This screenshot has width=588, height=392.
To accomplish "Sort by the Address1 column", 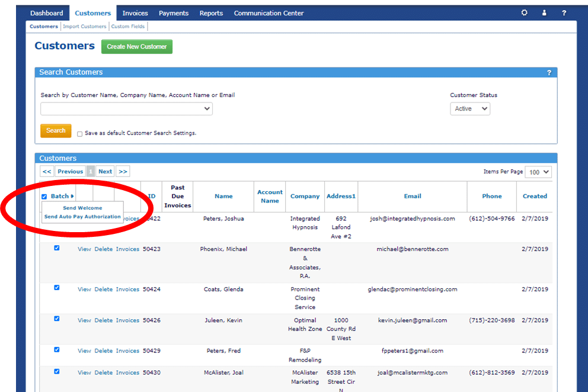I will click(x=341, y=196).
